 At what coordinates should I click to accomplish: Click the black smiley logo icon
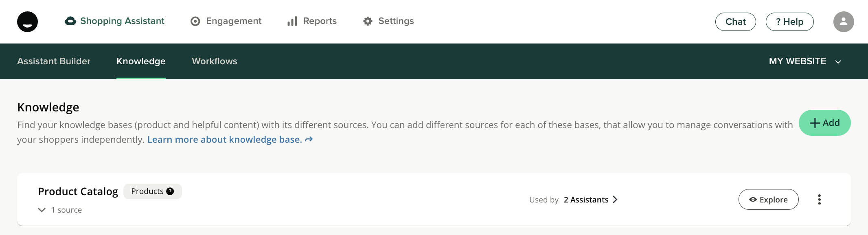27,22
